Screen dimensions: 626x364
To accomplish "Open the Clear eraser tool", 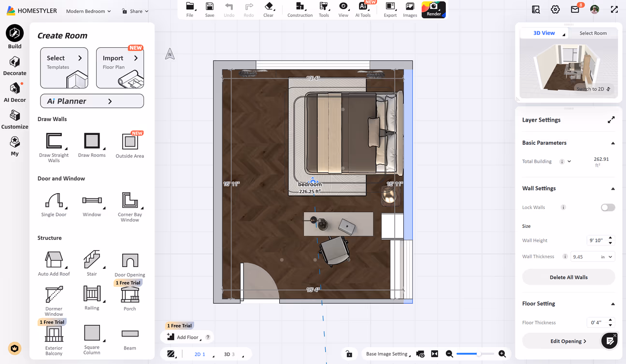I will (x=269, y=9).
